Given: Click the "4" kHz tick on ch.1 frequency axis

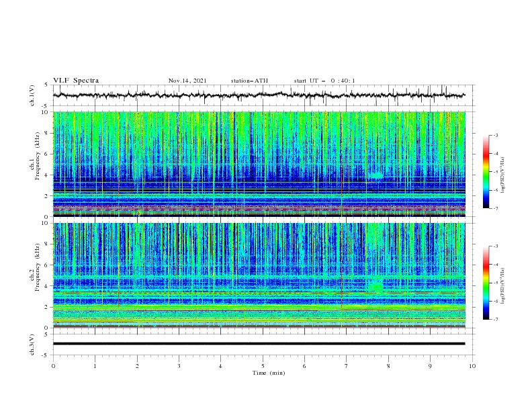Looking at the screenshot, I should pos(47,175).
